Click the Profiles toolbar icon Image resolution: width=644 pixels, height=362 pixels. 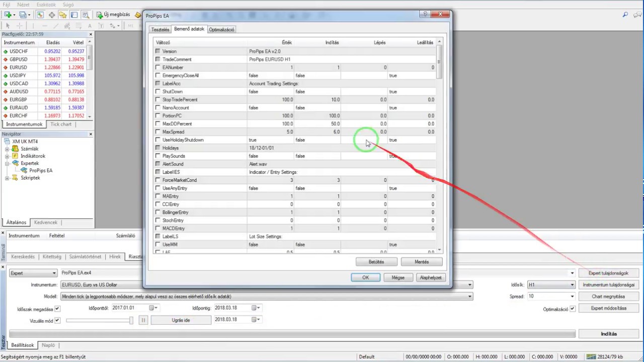pos(23,15)
